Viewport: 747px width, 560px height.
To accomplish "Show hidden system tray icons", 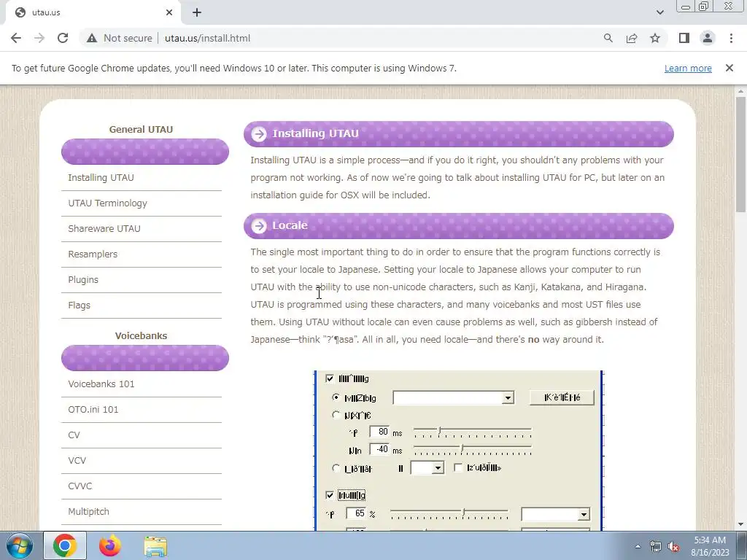I will (x=638, y=546).
